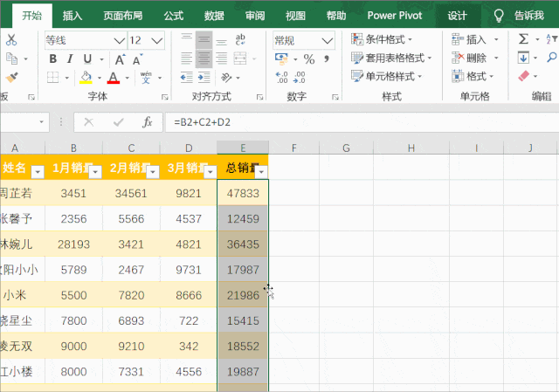559x392 pixels.
Task: Click the Clear eraser icon
Action: (523, 76)
